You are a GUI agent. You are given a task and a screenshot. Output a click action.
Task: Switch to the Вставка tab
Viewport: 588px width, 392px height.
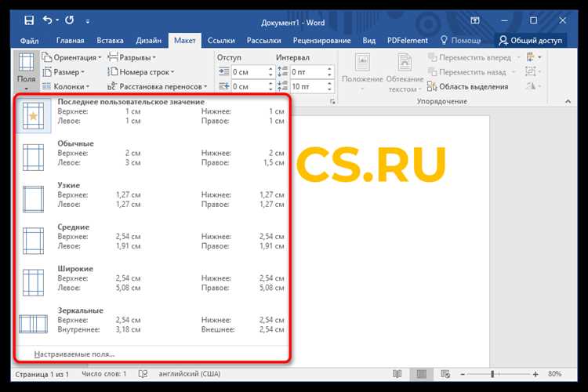tap(110, 41)
